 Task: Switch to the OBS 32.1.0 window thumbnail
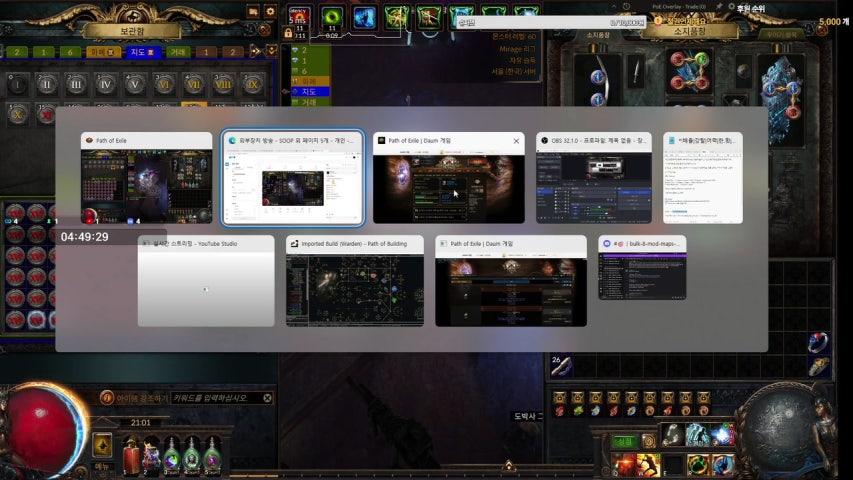pyautogui.click(x=594, y=178)
